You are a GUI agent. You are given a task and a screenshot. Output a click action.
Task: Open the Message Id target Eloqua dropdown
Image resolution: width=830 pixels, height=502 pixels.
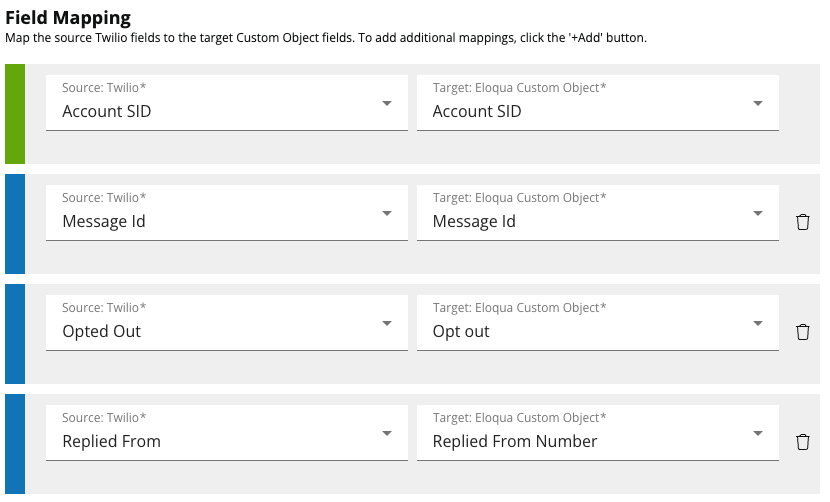(x=598, y=213)
